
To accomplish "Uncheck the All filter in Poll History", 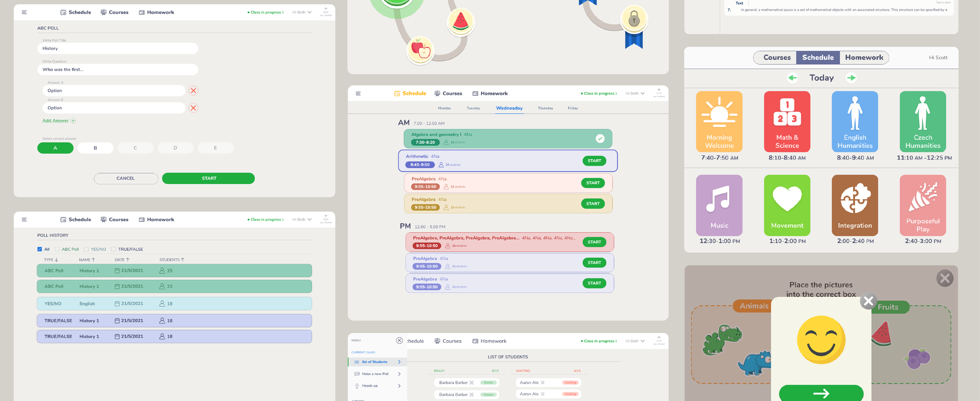I will coord(40,249).
